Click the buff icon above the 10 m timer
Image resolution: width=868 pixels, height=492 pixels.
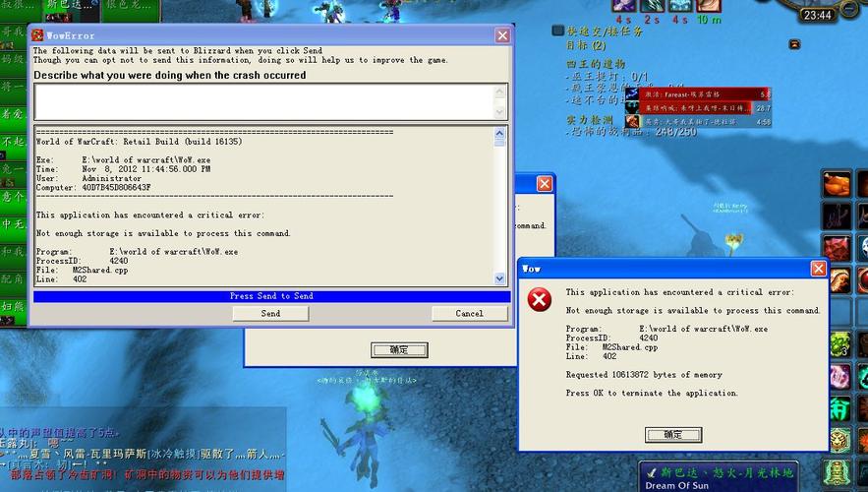click(708, 6)
